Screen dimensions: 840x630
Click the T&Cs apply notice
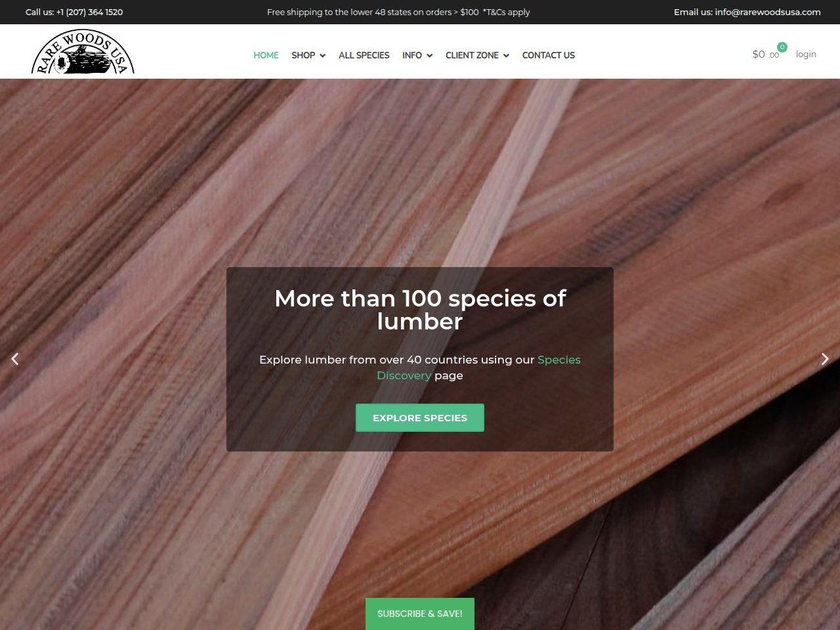tap(507, 12)
